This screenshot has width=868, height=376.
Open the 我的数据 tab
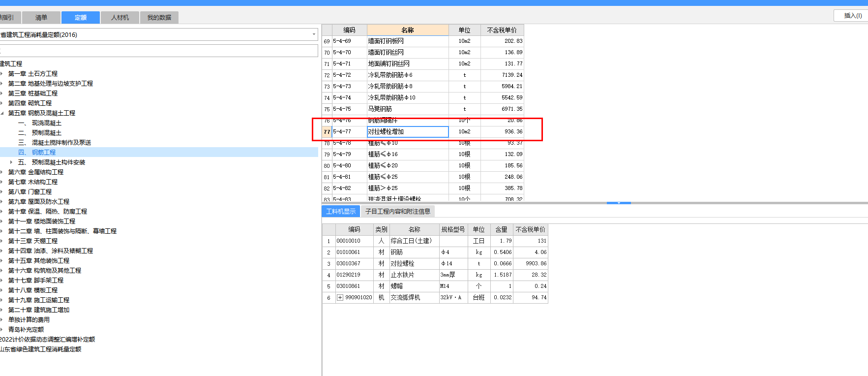point(159,18)
